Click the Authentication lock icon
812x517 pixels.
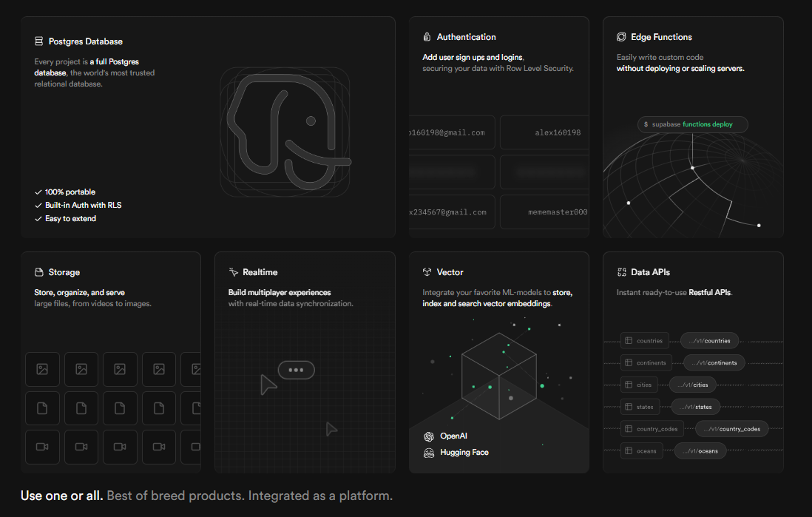click(x=427, y=37)
